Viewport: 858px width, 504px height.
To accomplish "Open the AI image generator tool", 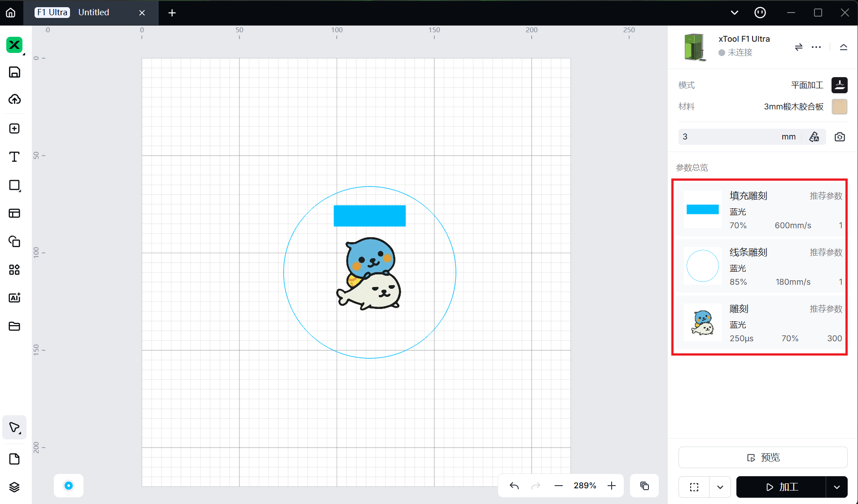I will click(14, 298).
